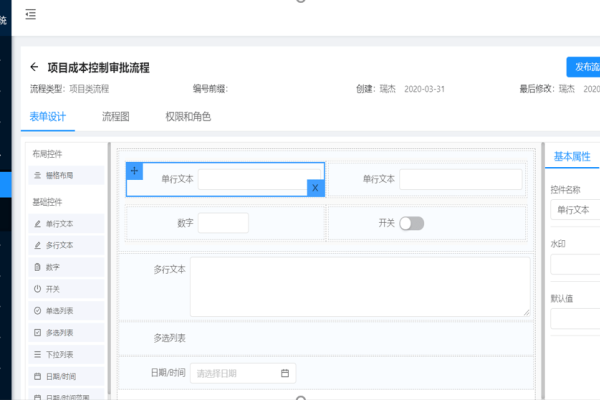Click the 基础控件 section heading
Image resolution: width=600 pixels, height=400 pixels.
coord(47,202)
